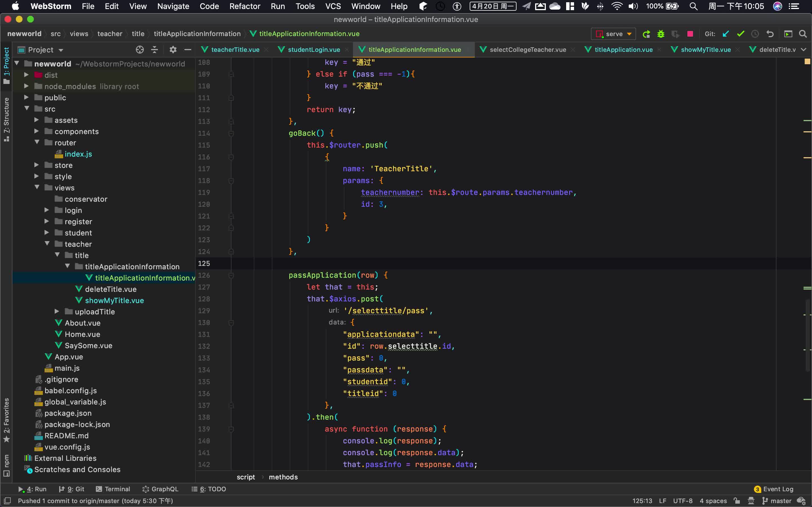This screenshot has width=812, height=507.
Task: Click collapse all icon in Project panel
Action: [154, 50]
